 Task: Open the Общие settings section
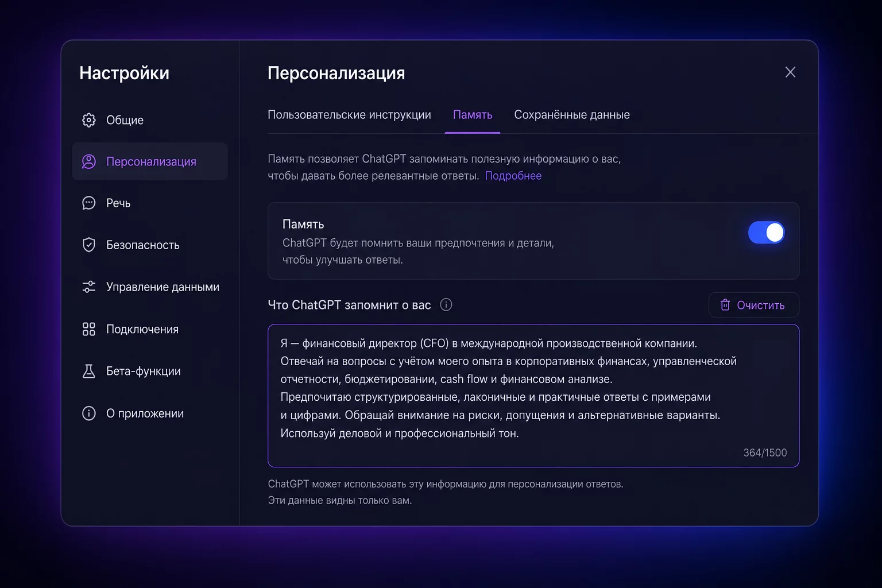point(150,120)
